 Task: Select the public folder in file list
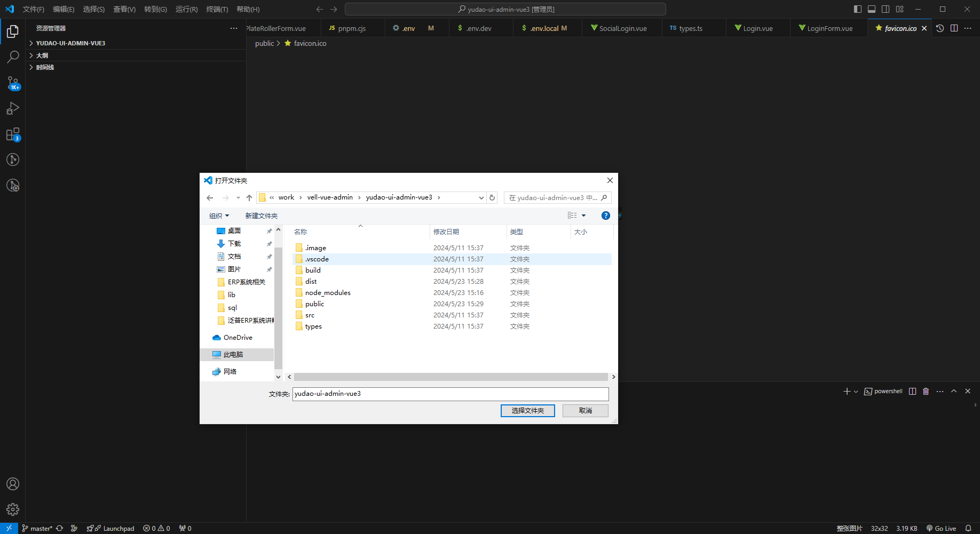[314, 304]
